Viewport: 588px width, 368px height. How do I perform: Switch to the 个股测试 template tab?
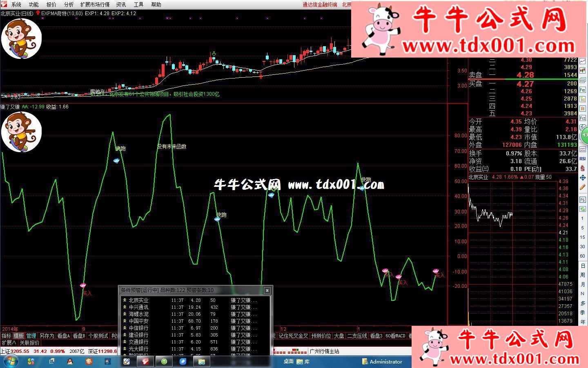pyautogui.click(x=98, y=336)
